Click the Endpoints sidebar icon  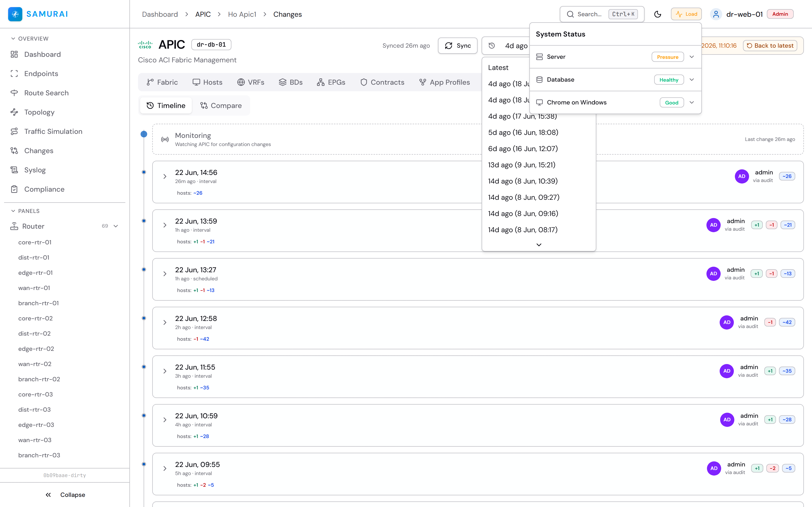[x=14, y=74]
